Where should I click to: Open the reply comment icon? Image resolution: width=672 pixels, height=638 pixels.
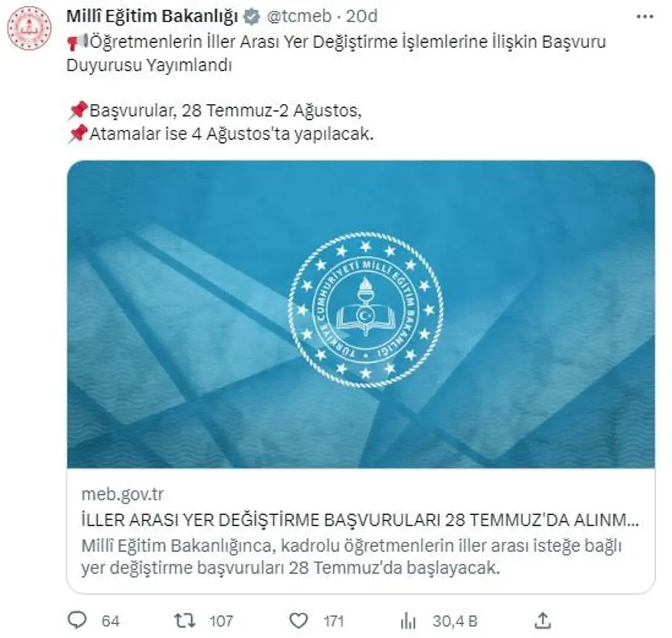click(78, 620)
